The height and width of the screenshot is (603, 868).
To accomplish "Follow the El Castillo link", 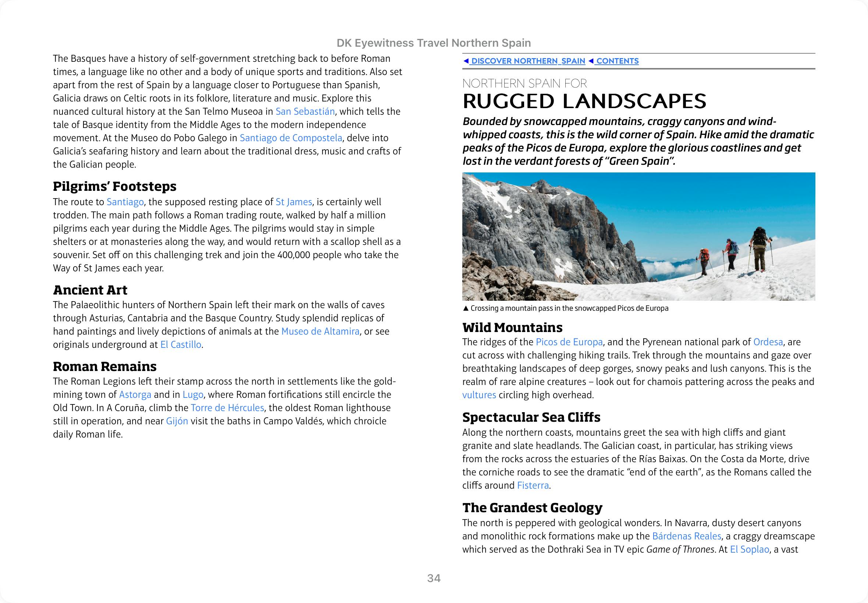I will click(181, 345).
